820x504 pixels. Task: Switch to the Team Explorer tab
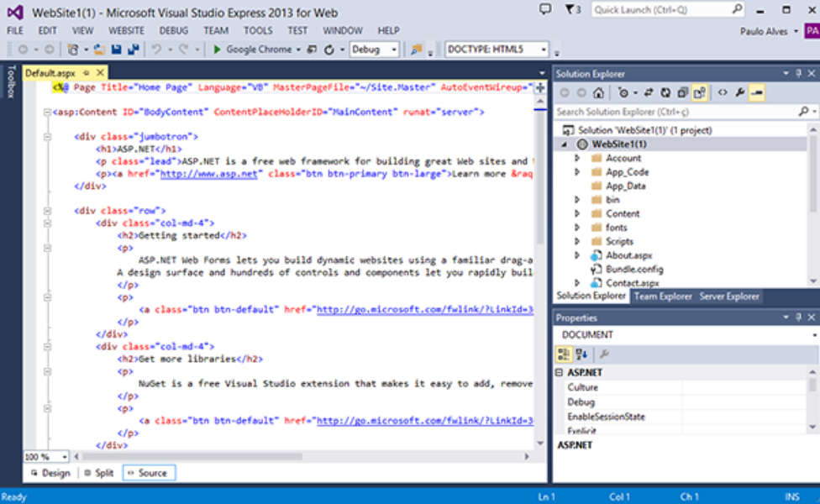click(x=663, y=297)
